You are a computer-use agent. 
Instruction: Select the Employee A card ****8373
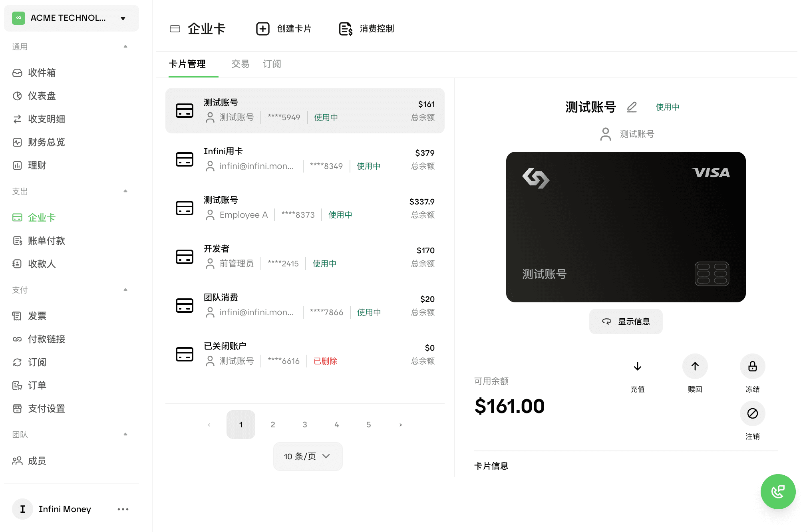(x=305, y=208)
